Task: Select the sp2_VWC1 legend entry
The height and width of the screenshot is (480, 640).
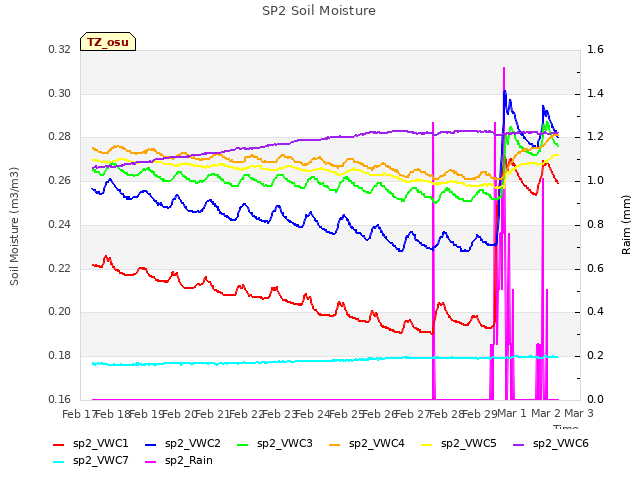Action: (91, 444)
